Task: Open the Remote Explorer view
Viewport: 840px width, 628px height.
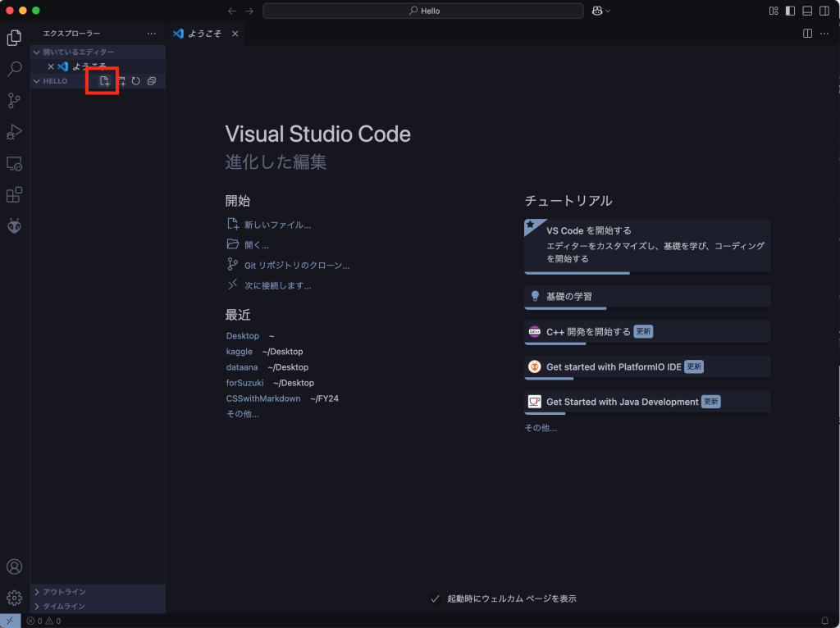Action: point(14,164)
